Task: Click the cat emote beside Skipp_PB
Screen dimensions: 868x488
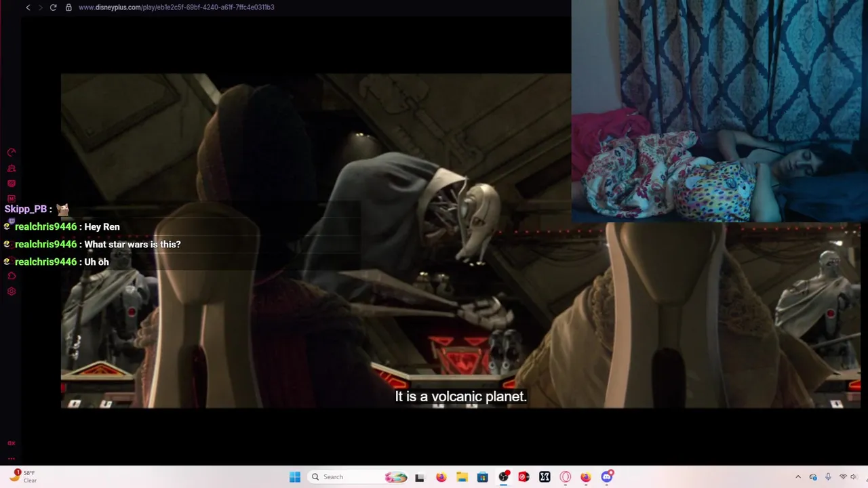Action: click(63, 209)
